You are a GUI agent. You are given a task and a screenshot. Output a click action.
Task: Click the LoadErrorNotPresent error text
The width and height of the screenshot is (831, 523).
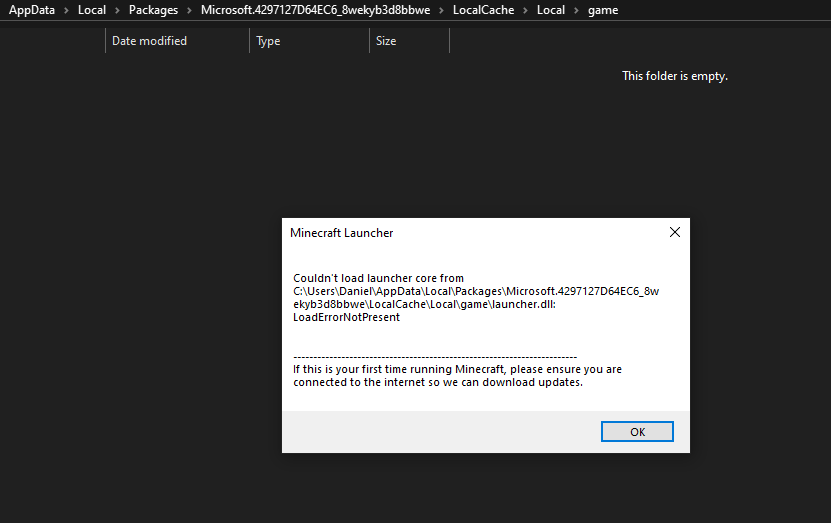346,317
